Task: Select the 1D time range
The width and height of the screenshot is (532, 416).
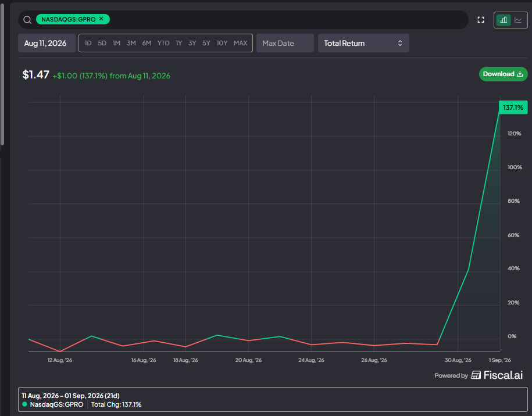Action: pos(88,43)
